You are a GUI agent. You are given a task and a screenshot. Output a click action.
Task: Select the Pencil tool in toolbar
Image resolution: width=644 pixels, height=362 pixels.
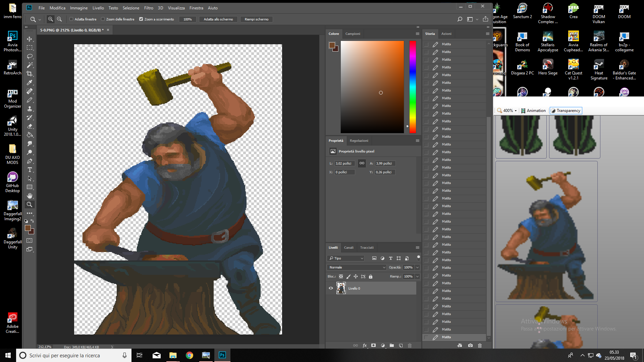[30, 100]
